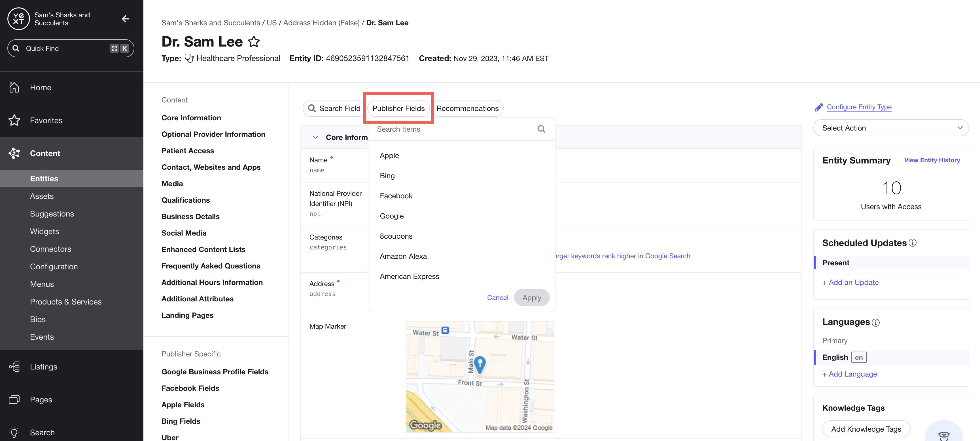Open the Home navigation icon

click(14, 87)
